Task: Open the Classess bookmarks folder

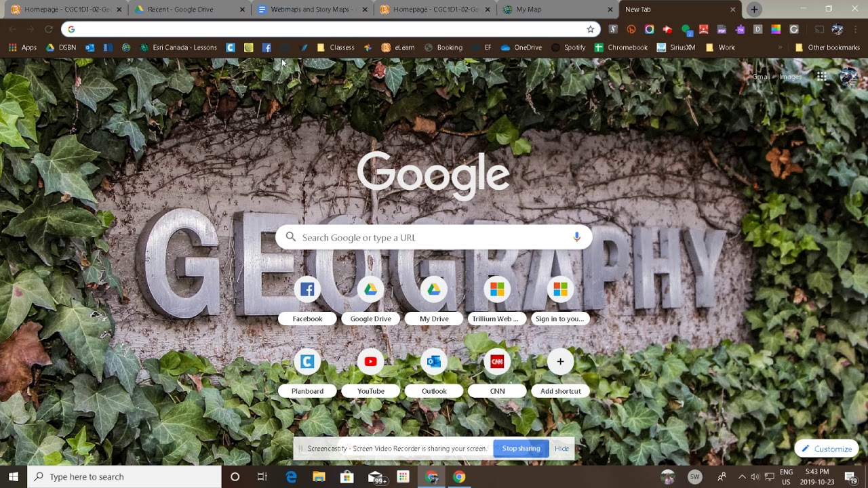Action: click(x=335, y=47)
